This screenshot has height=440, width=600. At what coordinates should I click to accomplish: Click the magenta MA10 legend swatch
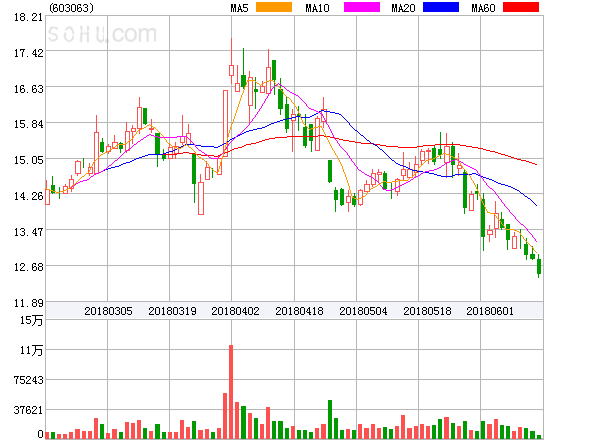362,7
